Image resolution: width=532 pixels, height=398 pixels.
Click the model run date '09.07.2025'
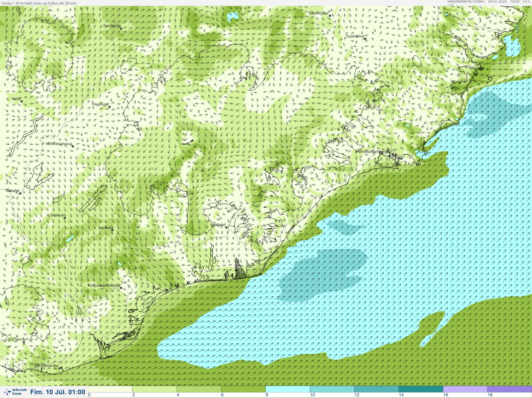click(498, 2)
